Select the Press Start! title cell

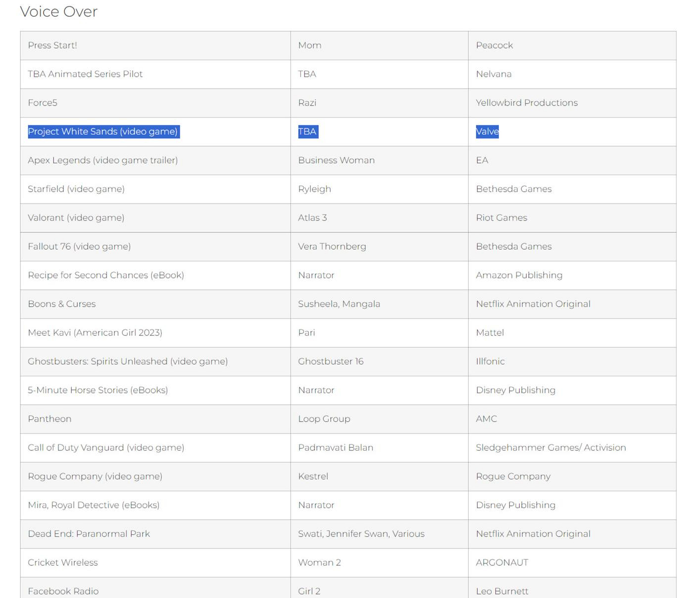(52, 45)
